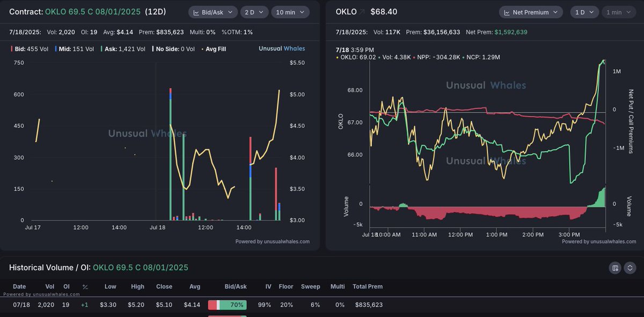Click the $5.20 high price cell

tap(136, 305)
